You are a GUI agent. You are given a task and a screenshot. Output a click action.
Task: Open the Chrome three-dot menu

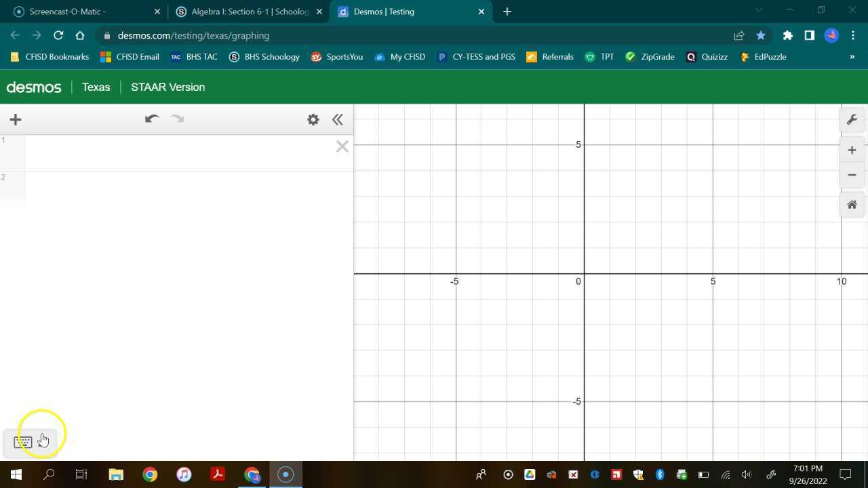[x=853, y=35]
